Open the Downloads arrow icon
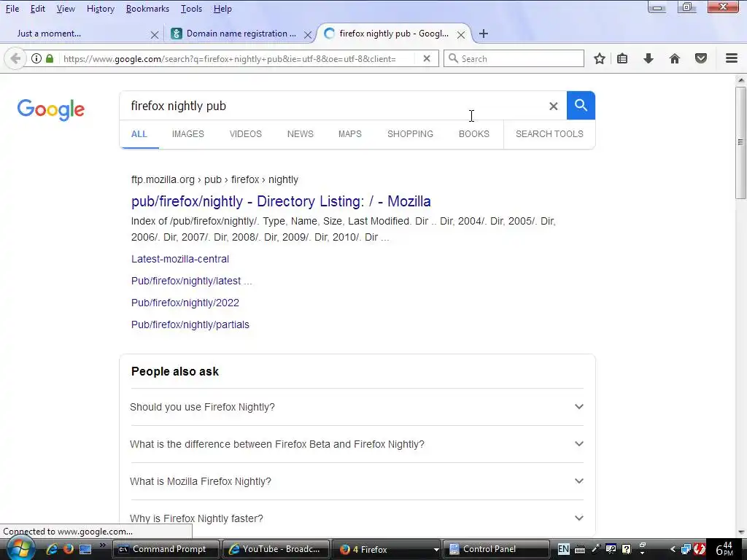Image resolution: width=747 pixels, height=560 pixels. (649, 58)
